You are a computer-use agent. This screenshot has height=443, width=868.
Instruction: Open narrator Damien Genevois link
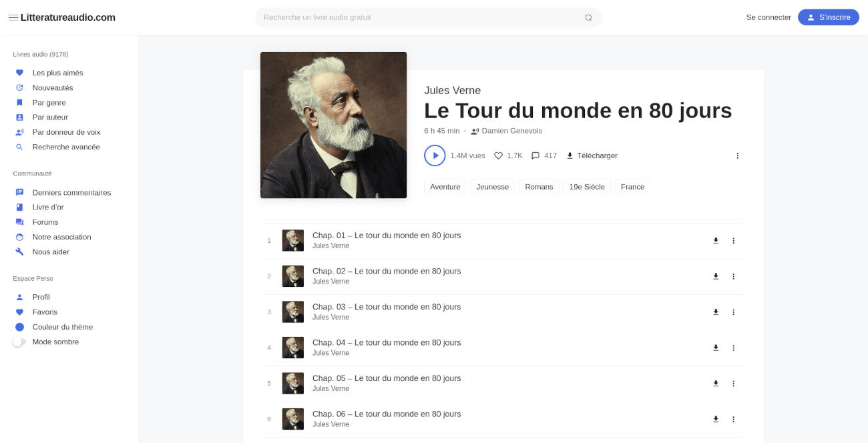click(x=511, y=131)
